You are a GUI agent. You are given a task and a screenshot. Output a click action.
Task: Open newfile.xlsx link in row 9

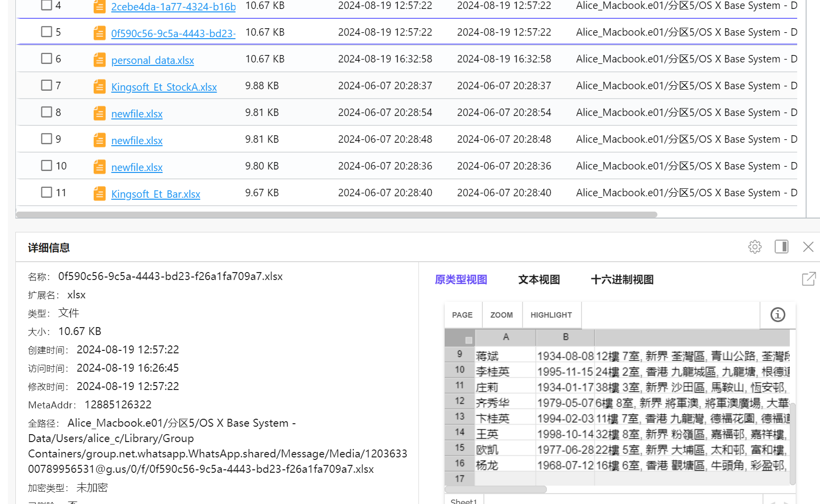tap(137, 141)
